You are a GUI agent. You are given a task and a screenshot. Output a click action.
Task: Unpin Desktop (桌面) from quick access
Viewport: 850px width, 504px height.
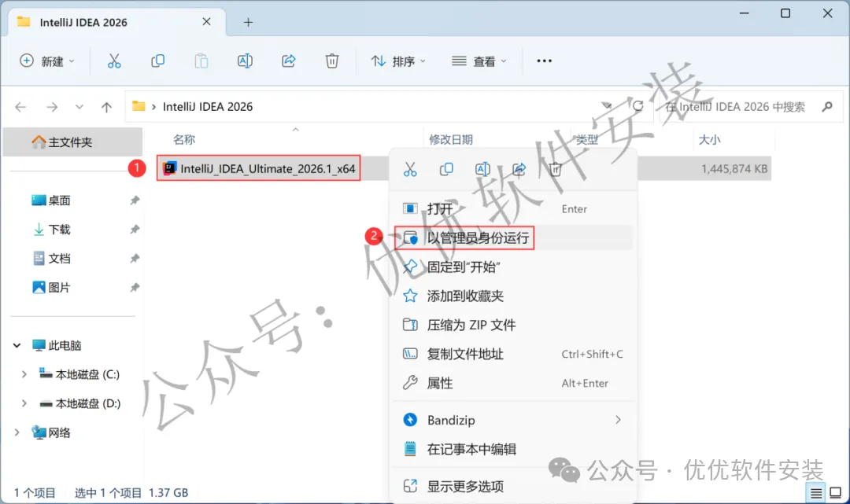pyautogui.click(x=135, y=200)
